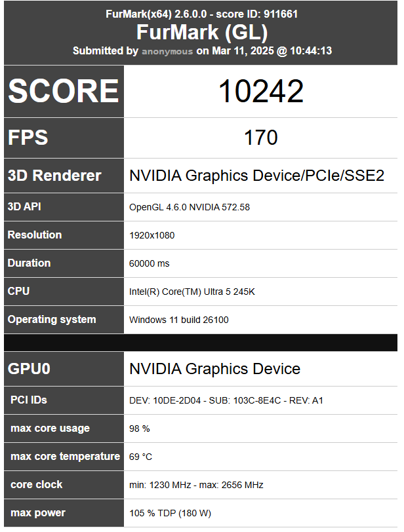404x532 pixels.
Task: Click the 60000 ms duration value
Action: [150, 263]
